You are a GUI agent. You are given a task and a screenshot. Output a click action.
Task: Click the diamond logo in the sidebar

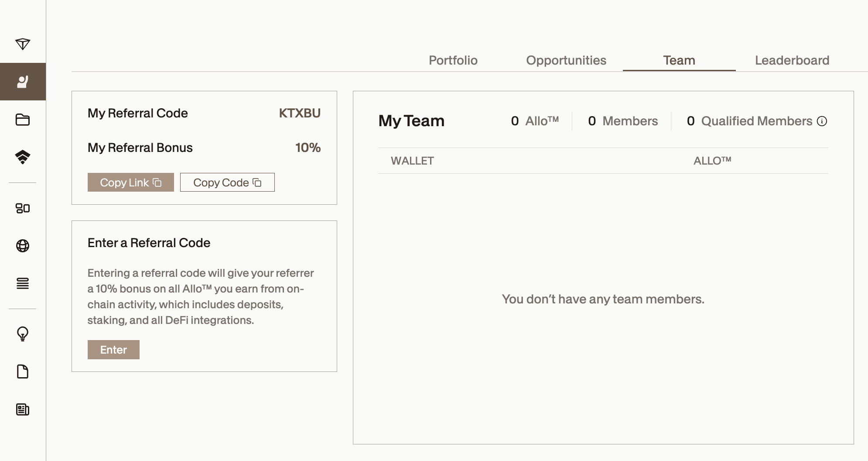[x=23, y=44]
